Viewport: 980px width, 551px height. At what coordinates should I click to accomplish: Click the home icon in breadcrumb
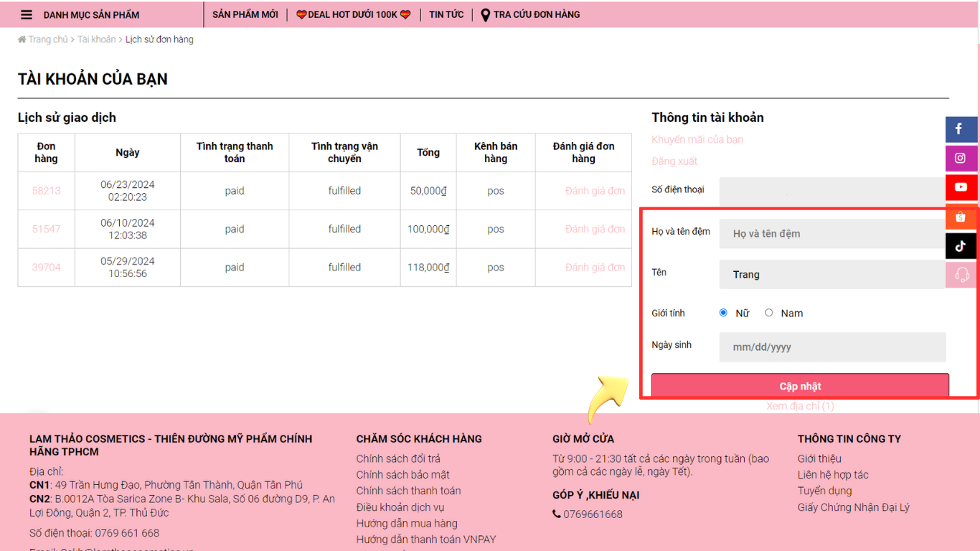(x=22, y=39)
